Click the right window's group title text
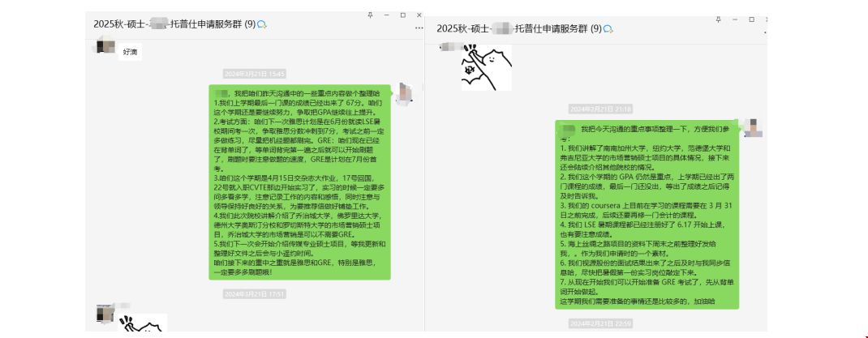The height and width of the screenshot is (338, 868). pos(518,28)
